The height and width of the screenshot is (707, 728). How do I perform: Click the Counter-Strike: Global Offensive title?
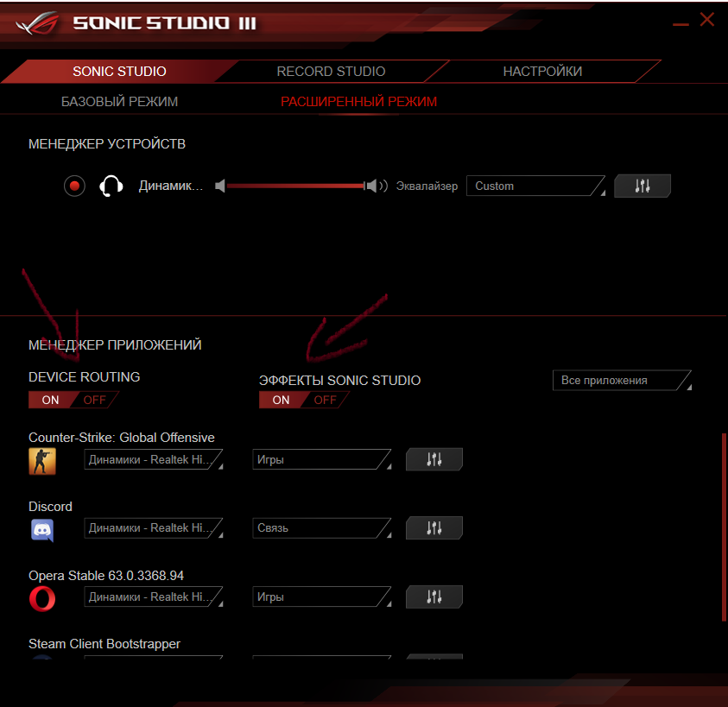[122, 438]
